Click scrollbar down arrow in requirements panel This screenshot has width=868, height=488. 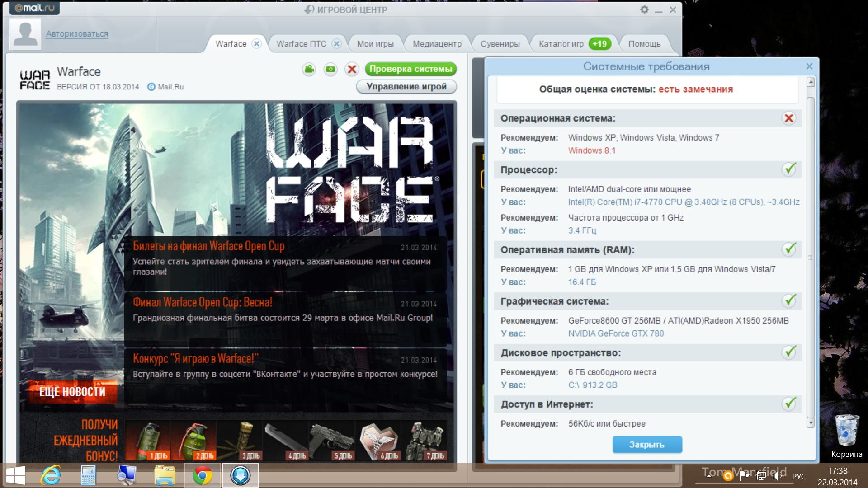point(811,423)
